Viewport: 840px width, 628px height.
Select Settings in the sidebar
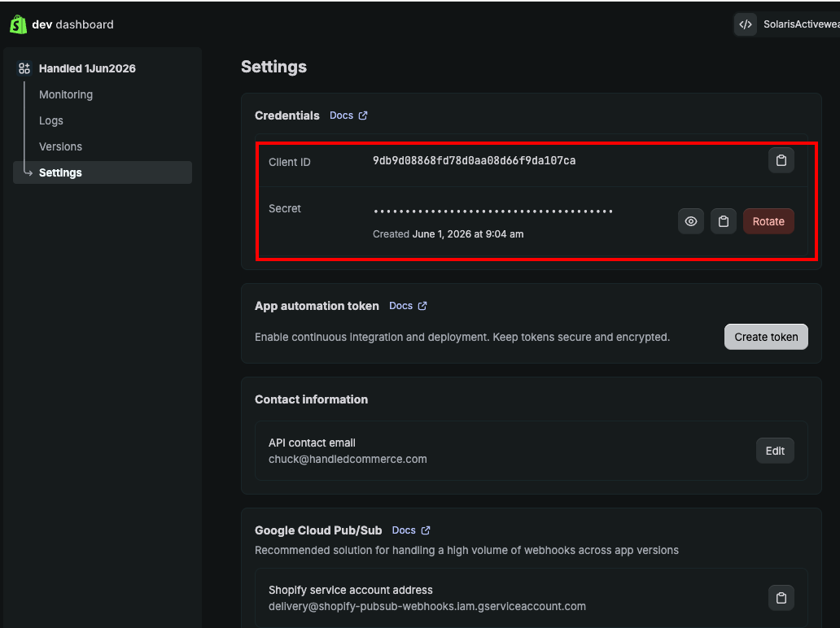(103, 172)
